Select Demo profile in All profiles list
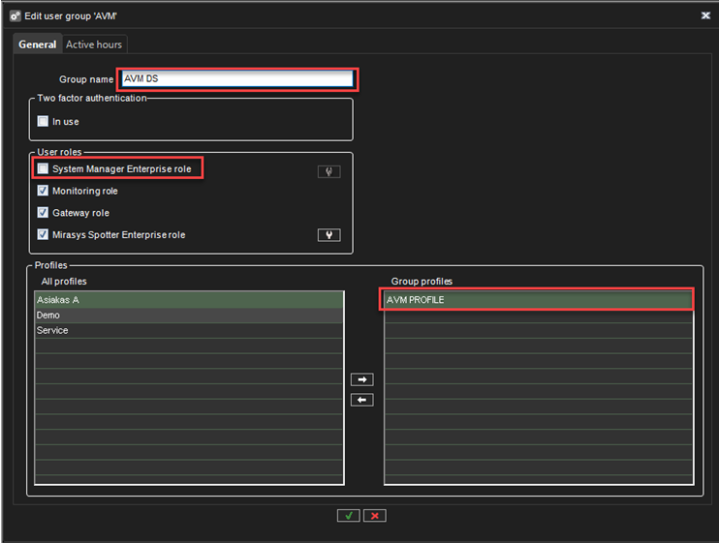The height and width of the screenshot is (543, 720). coord(189,315)
